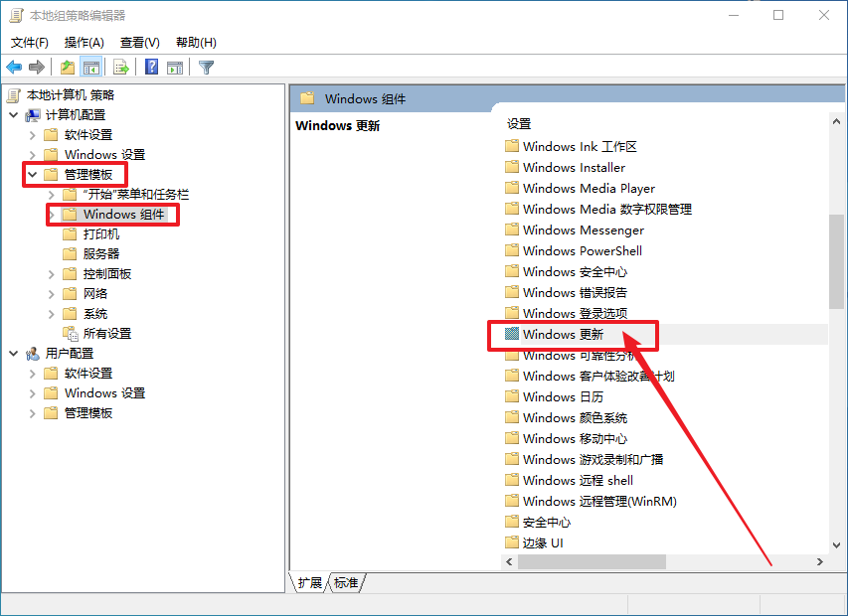
Task: Select 所有设置 in the tree
Action: 106,334
